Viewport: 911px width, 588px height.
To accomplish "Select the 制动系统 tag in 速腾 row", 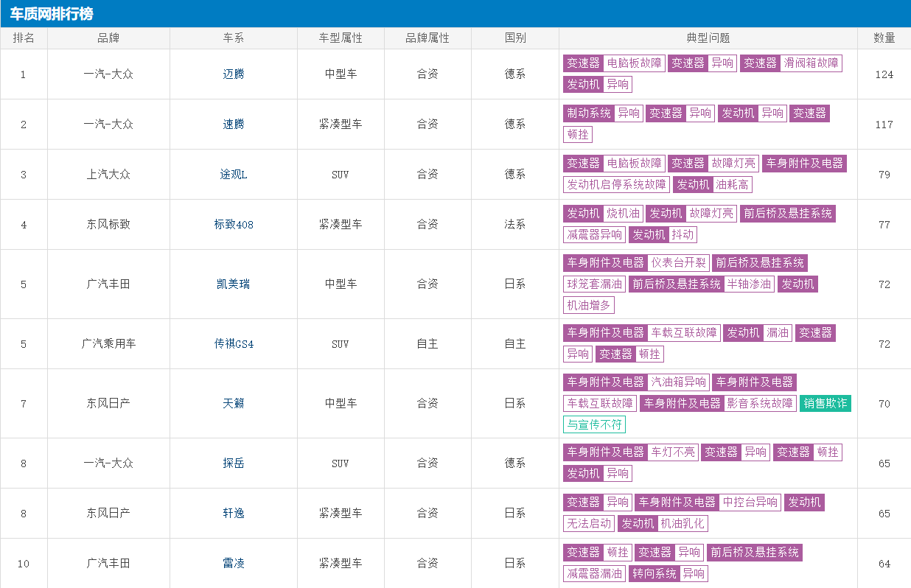I will click(588, 113).
